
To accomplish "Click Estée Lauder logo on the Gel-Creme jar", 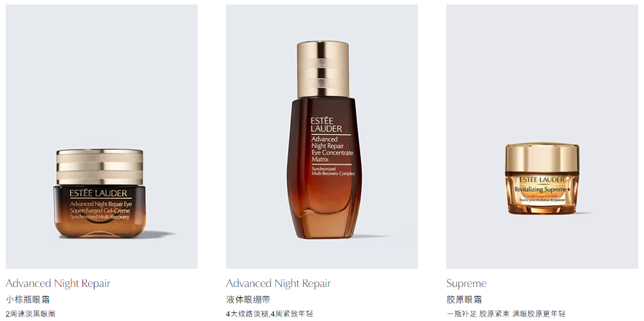I will pyautogui.click(x=98, y=194).
